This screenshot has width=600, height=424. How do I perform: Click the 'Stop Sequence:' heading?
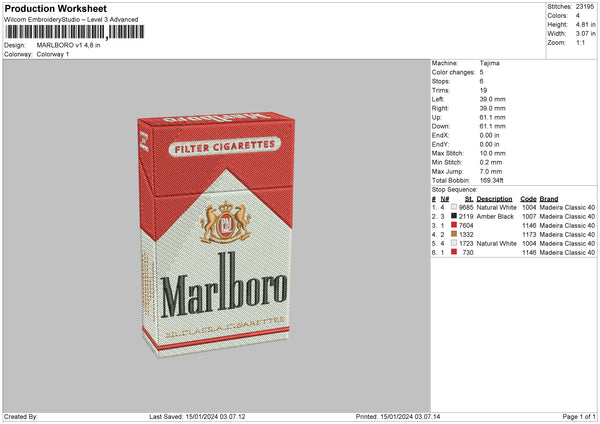pyautogui.click(x=455, y=190)
